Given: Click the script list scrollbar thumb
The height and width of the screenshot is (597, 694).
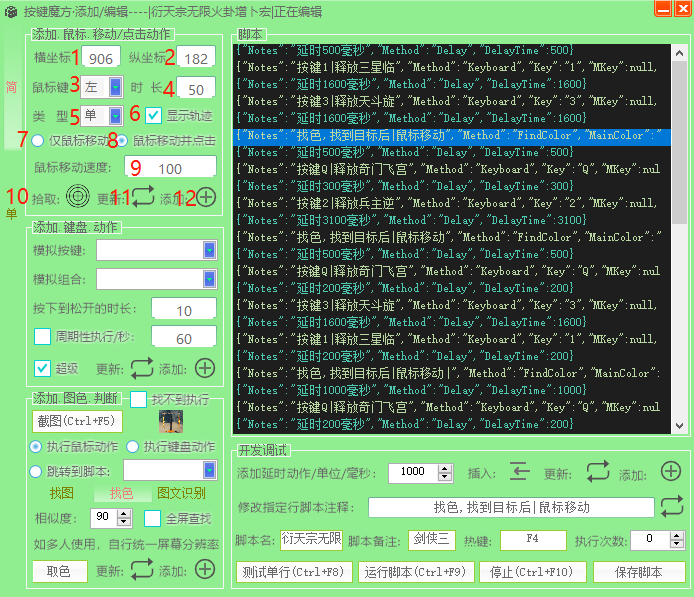Looking at the screenshot, I should click(679, 143).
